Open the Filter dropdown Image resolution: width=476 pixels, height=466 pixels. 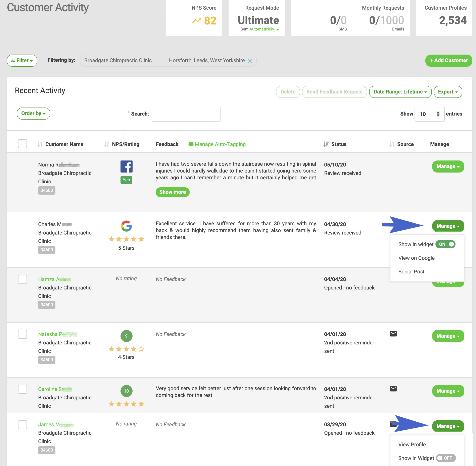tap(22, 60)
